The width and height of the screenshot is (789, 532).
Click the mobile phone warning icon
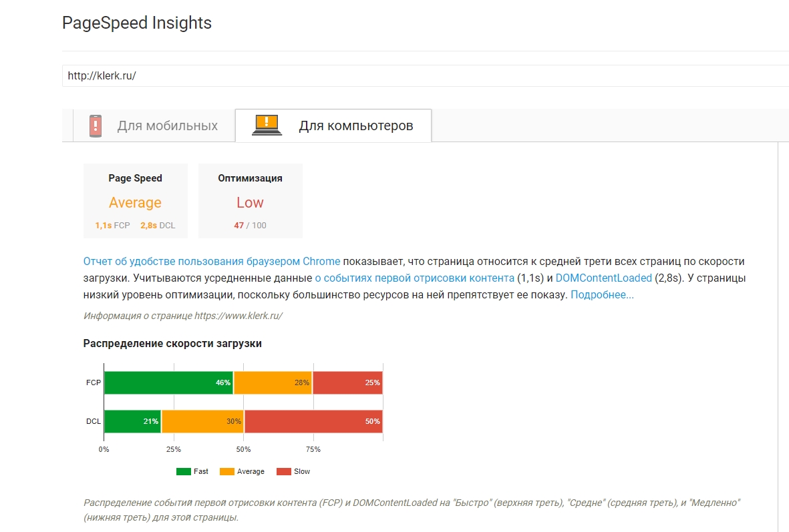click(95, 125)
